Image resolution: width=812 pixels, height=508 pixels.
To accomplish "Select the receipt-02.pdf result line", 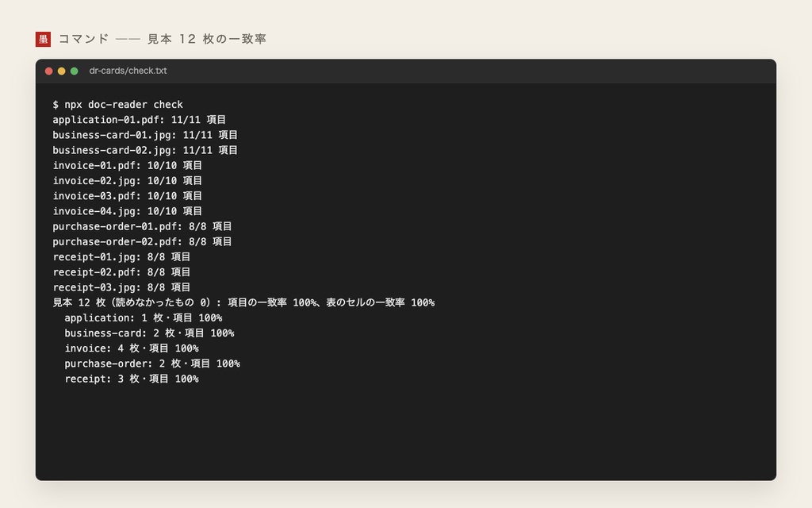I will tap(121, 272).
